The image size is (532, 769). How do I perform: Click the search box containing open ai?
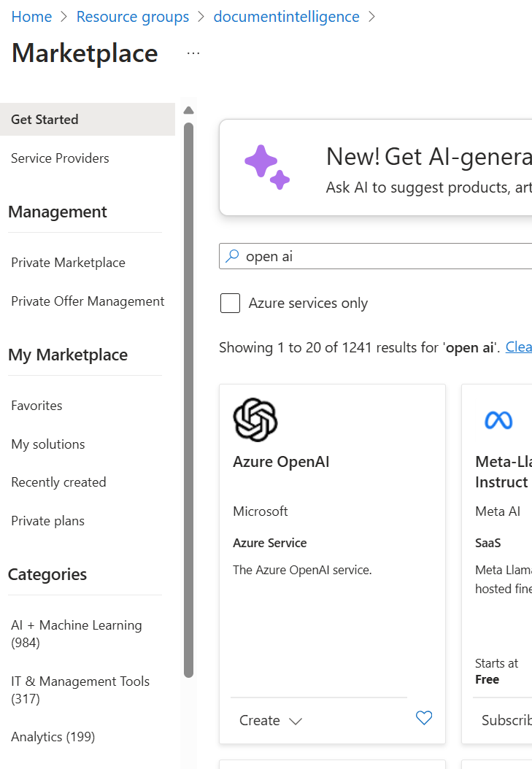376,256
